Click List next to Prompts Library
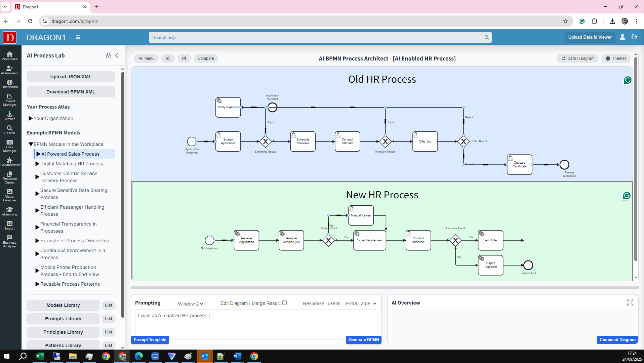Viewport: 644px width, 363px height. 109,319
